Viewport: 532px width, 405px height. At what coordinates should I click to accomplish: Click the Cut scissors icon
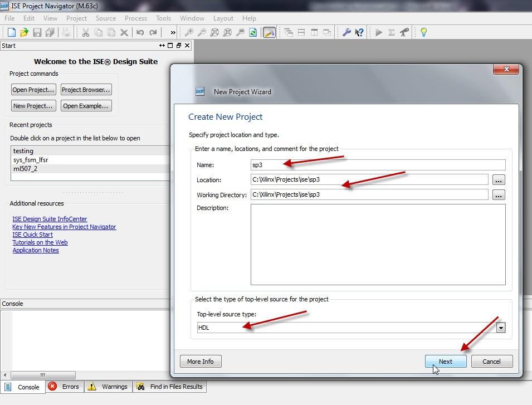(85, 32)
